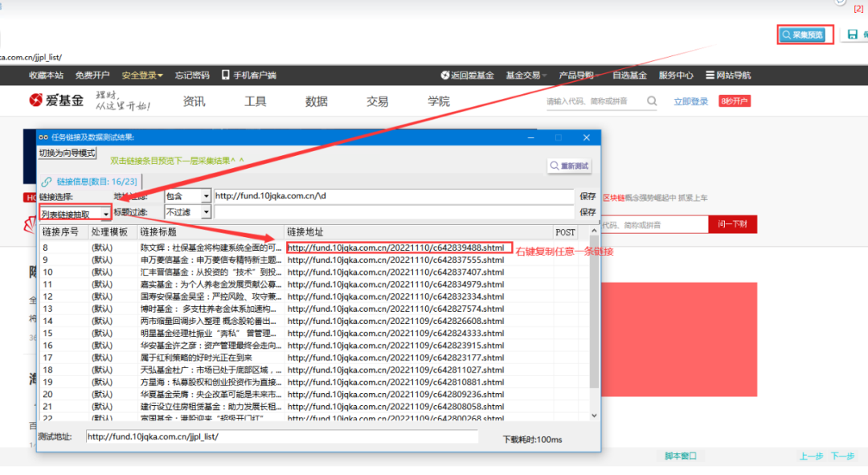Click 保存 beside the title filter
This screenshot has height=475, width=868.
[x=588, y=212]
